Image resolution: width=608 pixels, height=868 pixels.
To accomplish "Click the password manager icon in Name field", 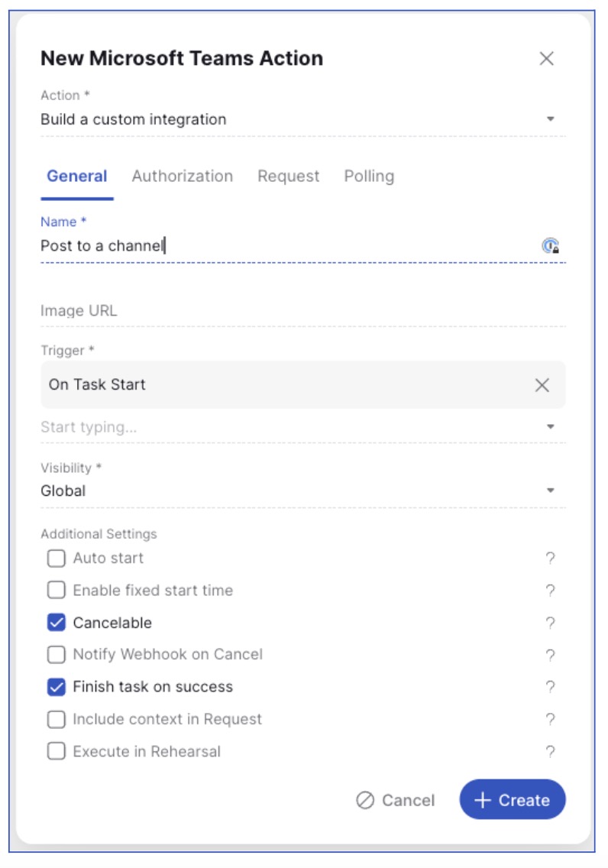I will [550, 246].
